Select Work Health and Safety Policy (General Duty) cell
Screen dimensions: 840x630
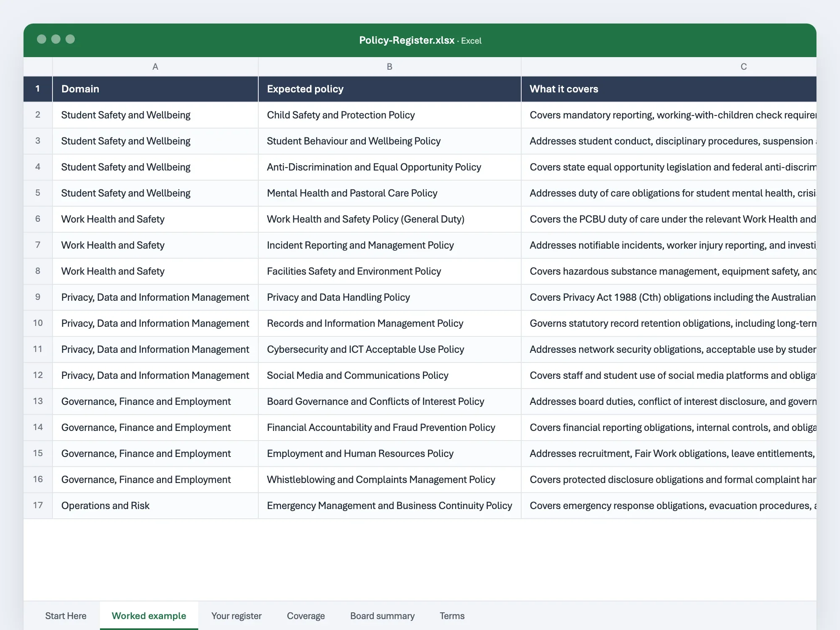(x=390, y=219)
